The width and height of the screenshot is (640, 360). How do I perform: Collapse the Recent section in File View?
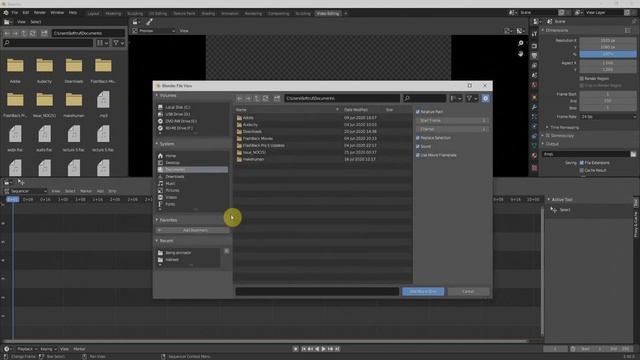tap(157, 241)
